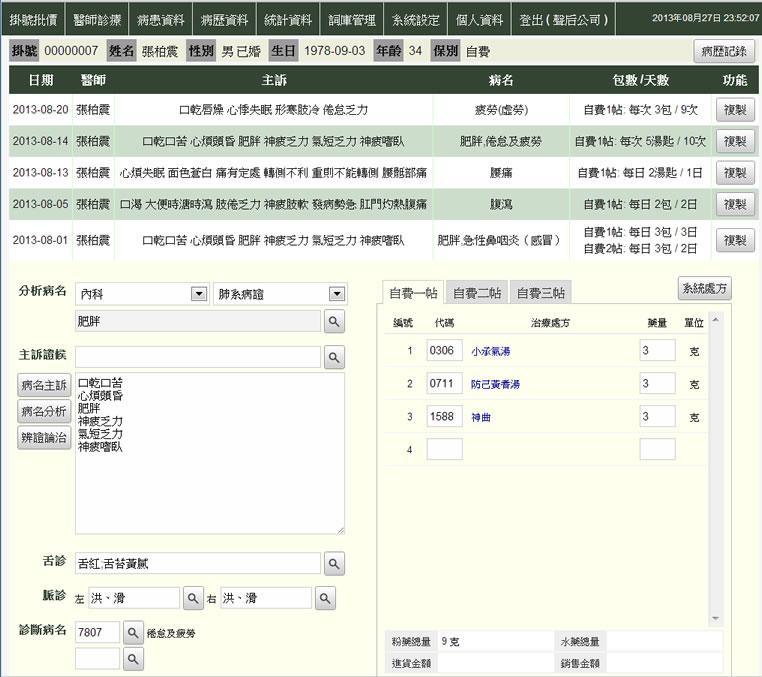This screenshot has width=762, height=677.
Task: Click search icon next to right 脈診 field
Action: tap(326, 598)
